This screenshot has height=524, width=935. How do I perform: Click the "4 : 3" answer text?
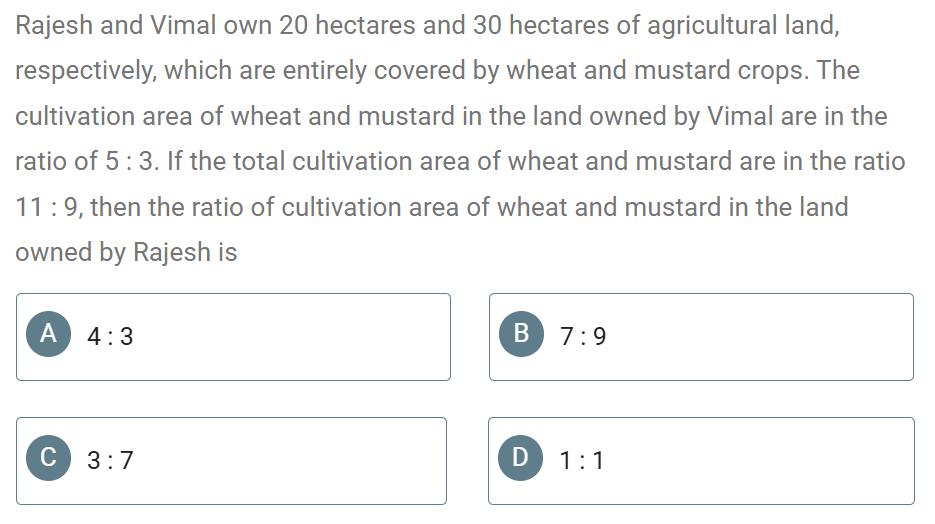(110, 337)
